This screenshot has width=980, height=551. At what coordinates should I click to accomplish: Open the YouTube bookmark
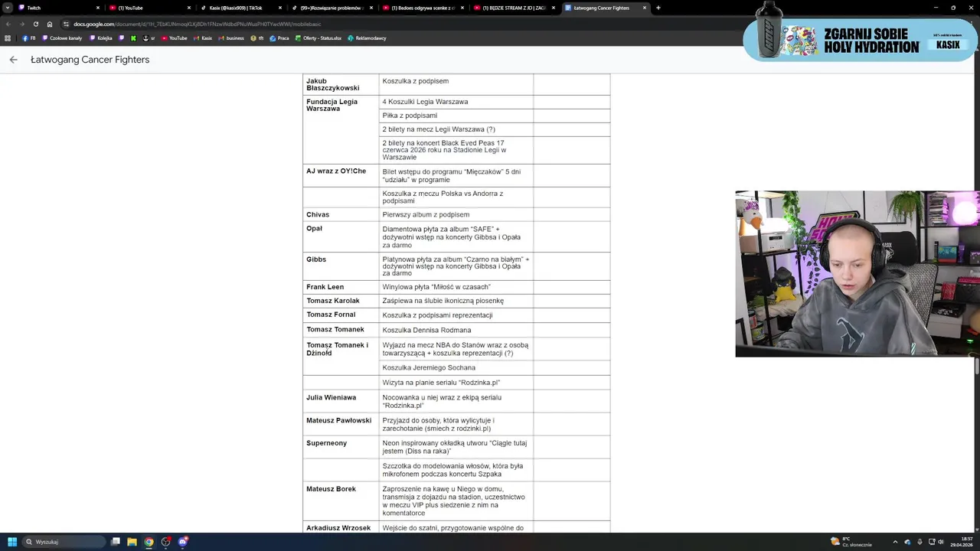174,38
